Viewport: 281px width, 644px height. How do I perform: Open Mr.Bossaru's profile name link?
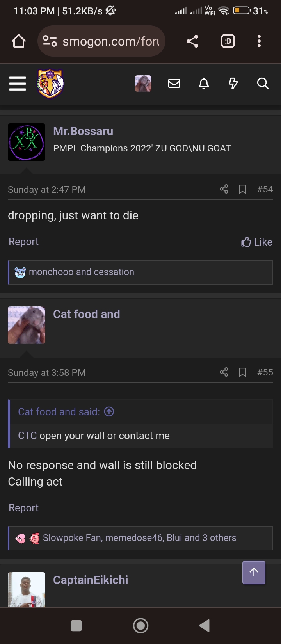tap(83, 131)
